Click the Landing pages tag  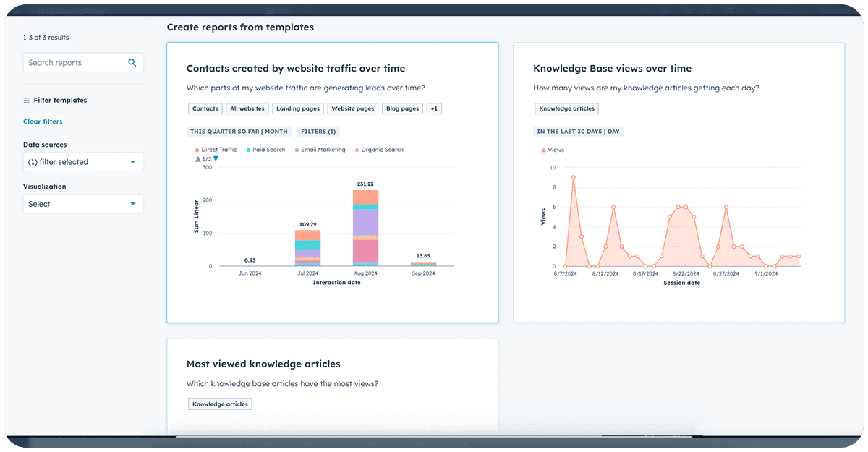[298, 108]
